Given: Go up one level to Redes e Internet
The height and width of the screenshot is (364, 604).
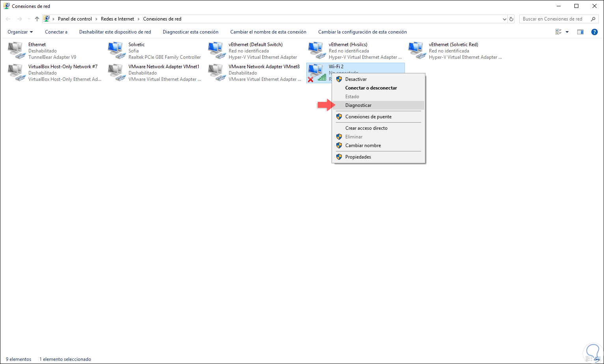Looking at the screenshot, I should (x=37, y=19).
